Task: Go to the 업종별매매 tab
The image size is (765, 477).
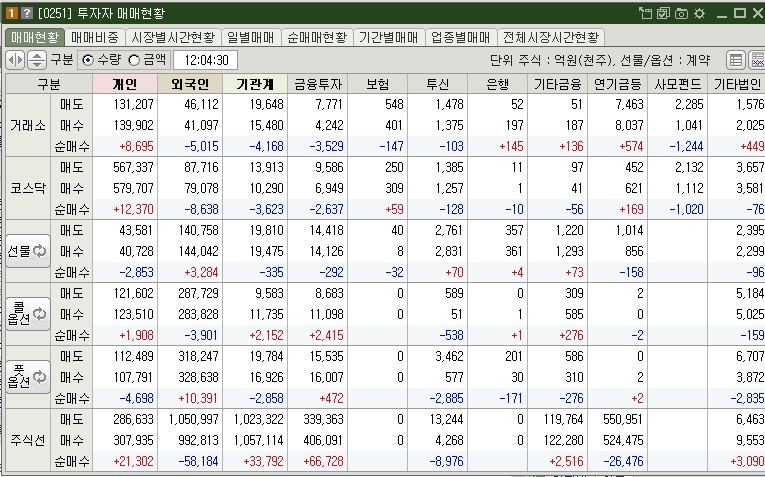Action: (461, 37)
